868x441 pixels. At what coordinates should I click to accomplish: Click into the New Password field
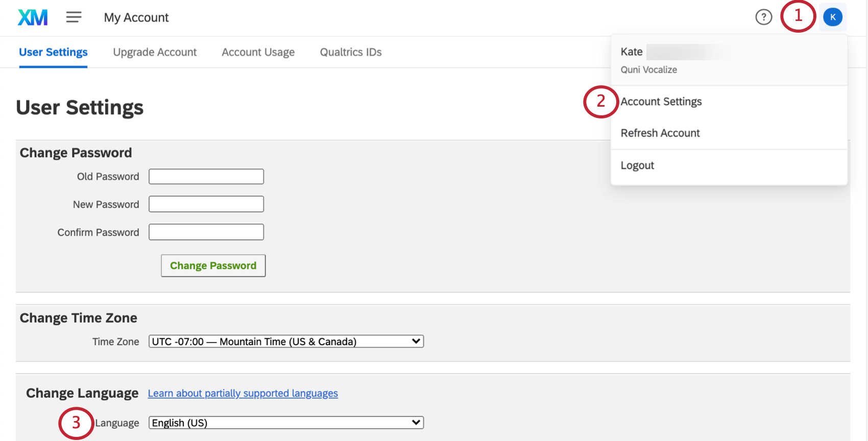(x=206, y=204)
